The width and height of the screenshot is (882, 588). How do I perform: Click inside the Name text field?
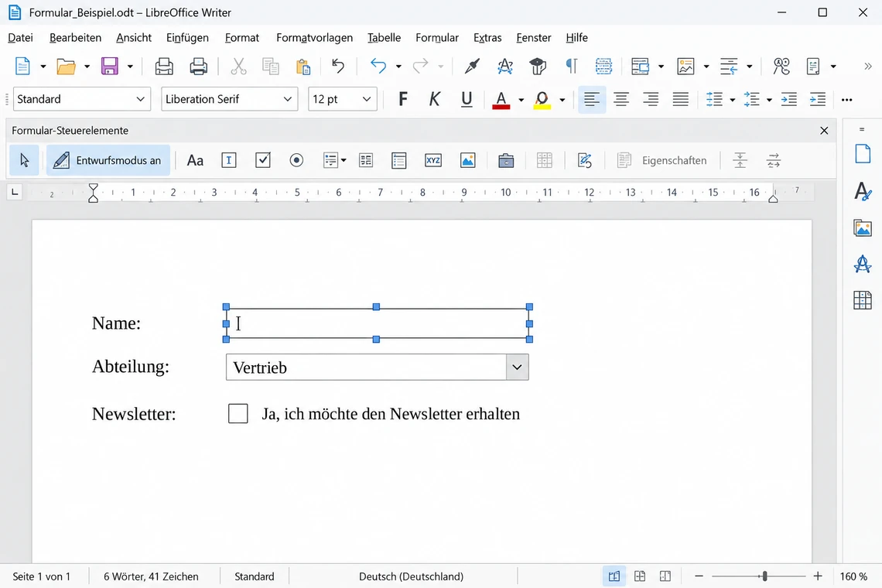click(378, 323)
